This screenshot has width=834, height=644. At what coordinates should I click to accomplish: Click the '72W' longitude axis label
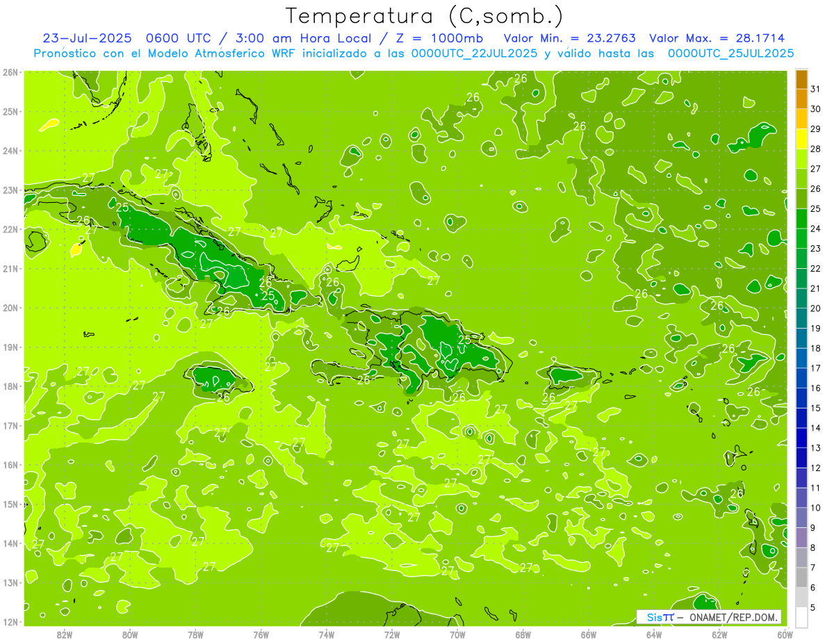pos(391,634)
